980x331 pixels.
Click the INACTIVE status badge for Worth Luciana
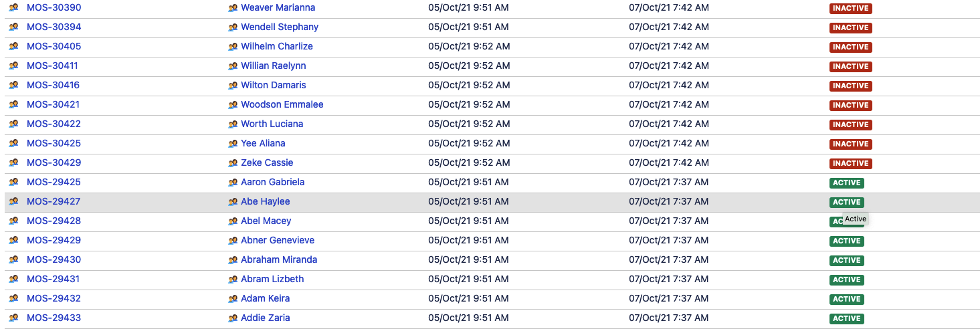tap(851, 125)
